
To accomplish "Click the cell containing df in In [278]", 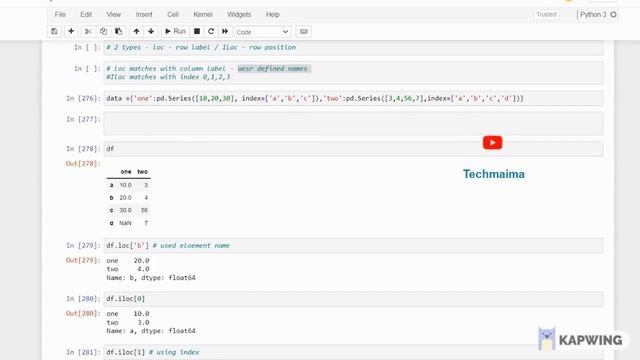I will (x=353, y=149).
